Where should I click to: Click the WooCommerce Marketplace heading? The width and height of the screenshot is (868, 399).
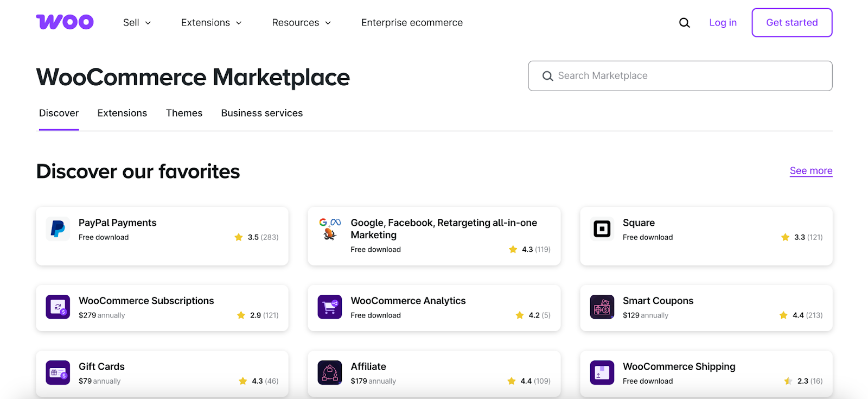click(x=193, y=77)
